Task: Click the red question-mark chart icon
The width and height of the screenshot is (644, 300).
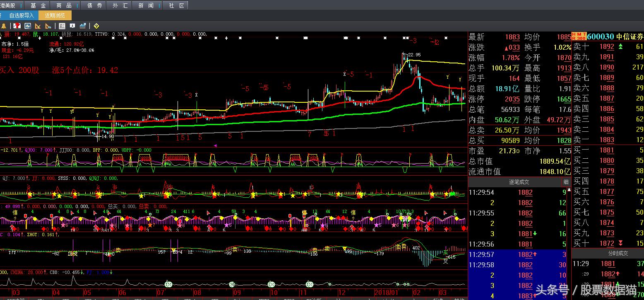Action: pos(17,26)
